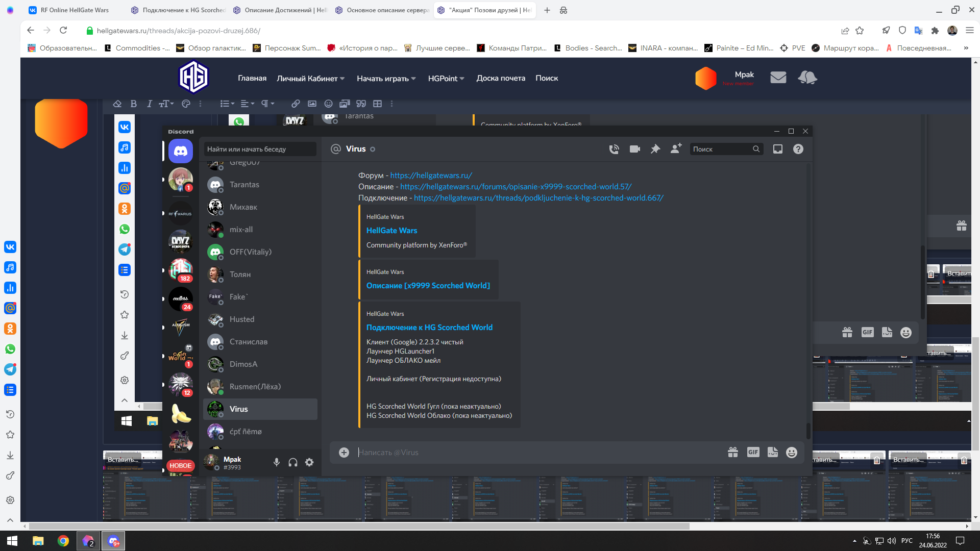The image size is (980, 551).
Task: Open Virus conversation in DM list
Action: [x=260, y=409]
